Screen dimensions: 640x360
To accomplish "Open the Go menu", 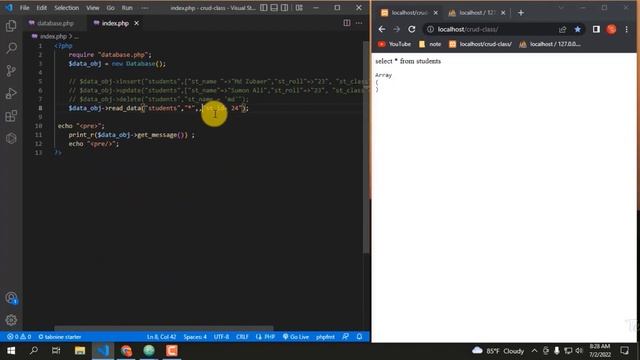I will (111, 8).
